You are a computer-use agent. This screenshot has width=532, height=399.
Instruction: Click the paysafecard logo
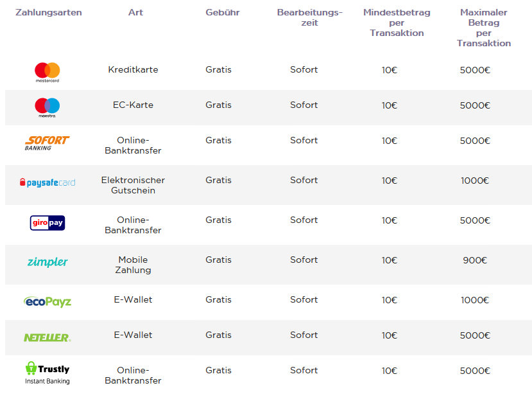(x=47, y=182)
